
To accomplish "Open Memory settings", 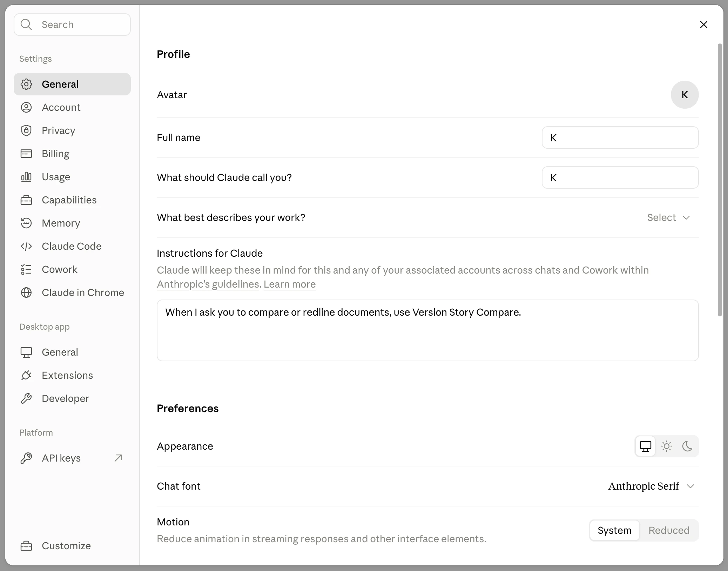I will (x=72, y=223).
